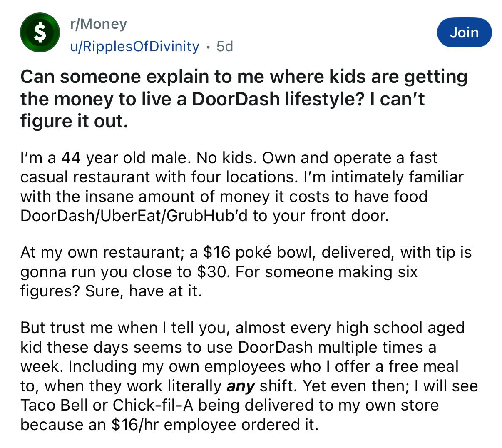Screen dimensions: 502x448
Task: Click the bold italic word "any"
Action: pyautogui.click(x=240, y=386)
